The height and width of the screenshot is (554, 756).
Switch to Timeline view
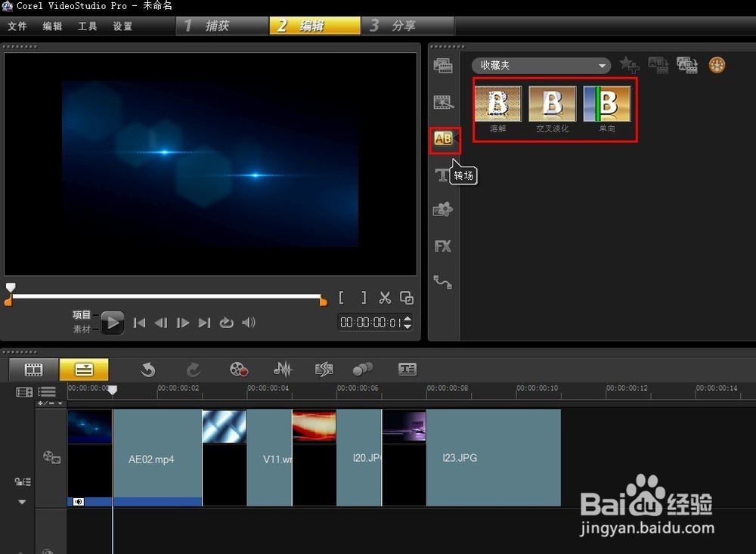click(84, 370)
